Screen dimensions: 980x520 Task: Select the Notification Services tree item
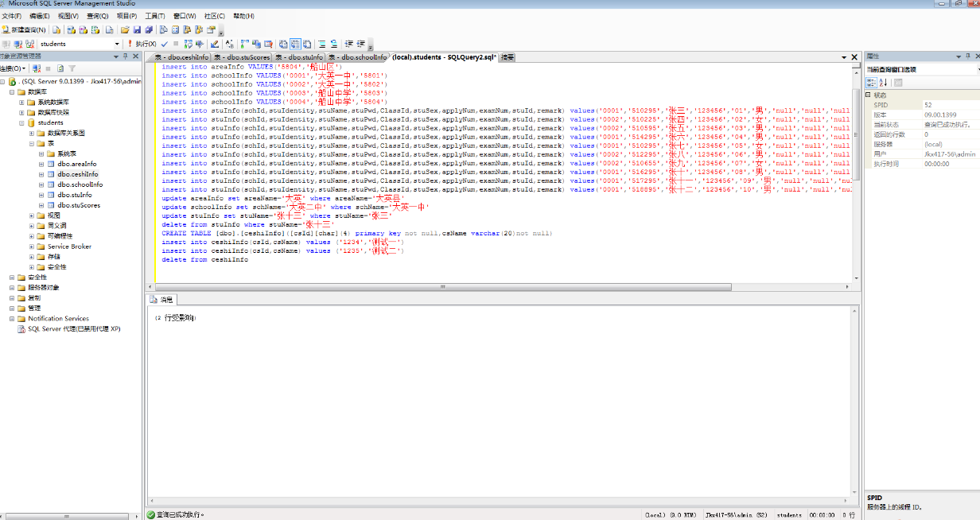[x=58, y=318]
